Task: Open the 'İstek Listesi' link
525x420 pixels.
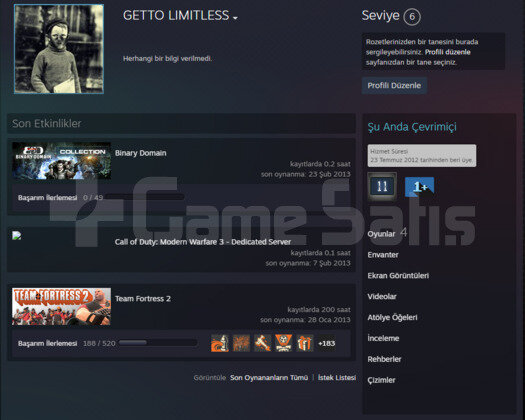Action: tap(337, 377)
